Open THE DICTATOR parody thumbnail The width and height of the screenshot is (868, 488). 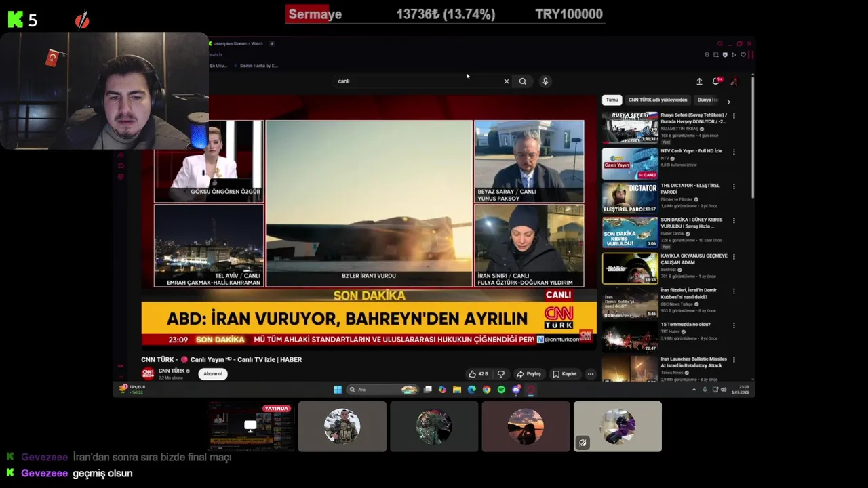tap(630, 198)
